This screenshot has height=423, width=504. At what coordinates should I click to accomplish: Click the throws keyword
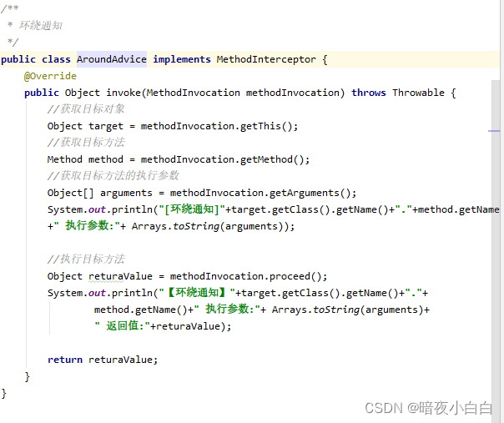point(369,93)
